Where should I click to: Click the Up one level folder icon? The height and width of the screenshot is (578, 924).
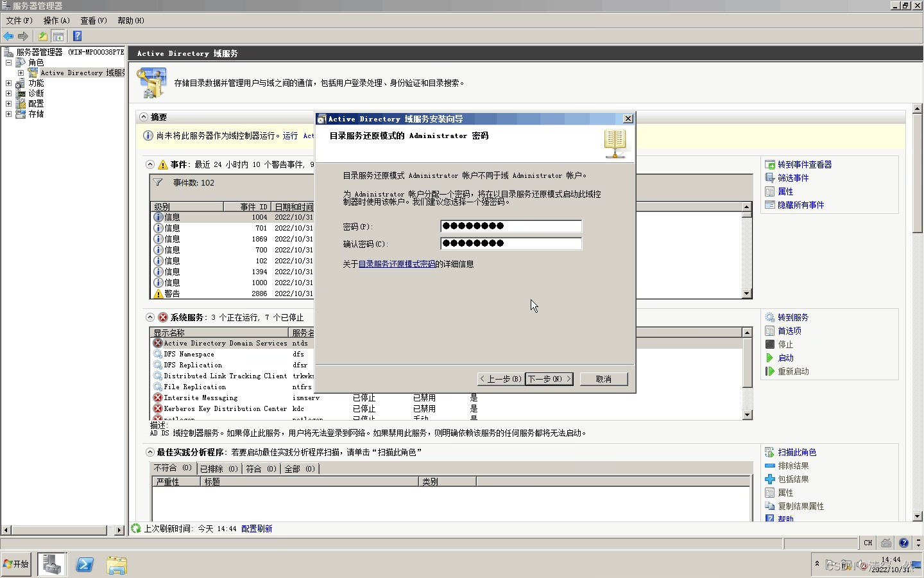(x=43, y=37)
